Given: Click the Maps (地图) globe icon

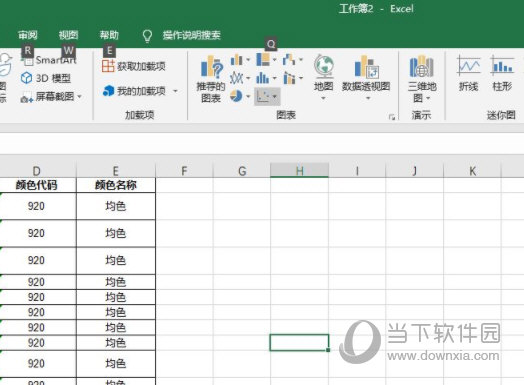Looking at the screenshot, I should click(x=323, y=66).
